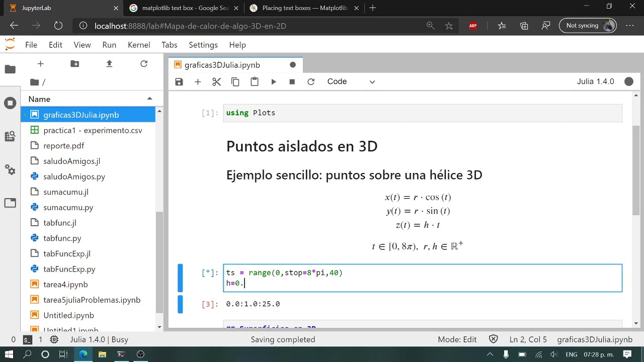
Task: Open Property Inspector gears sidebar tab
Action: coord(10,170)
